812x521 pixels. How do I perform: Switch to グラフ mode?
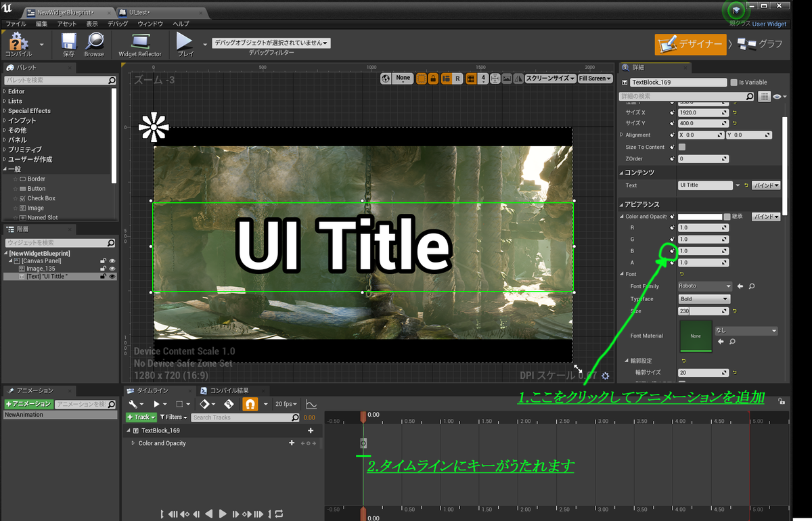pos(761,44)
